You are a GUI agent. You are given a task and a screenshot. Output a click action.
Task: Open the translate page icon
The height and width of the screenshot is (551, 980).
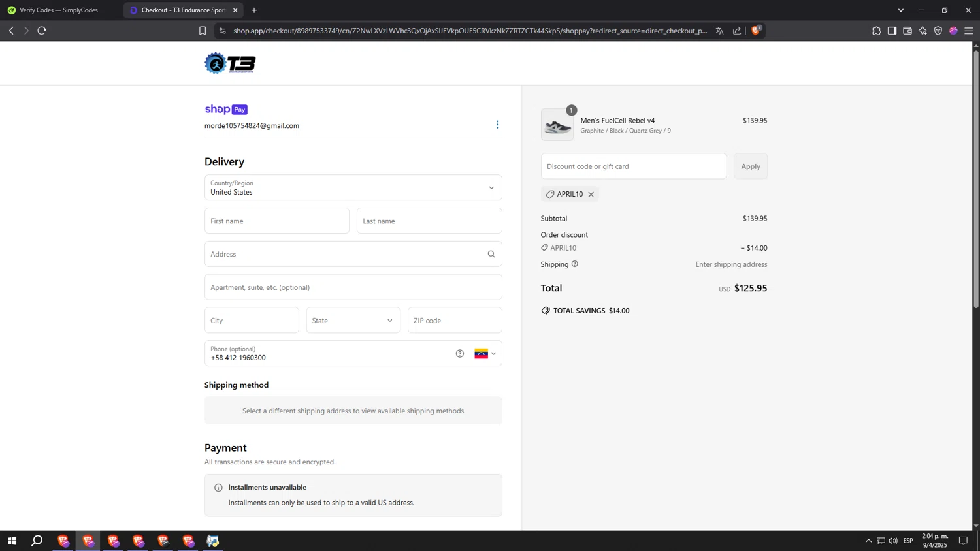click(719, 31)
